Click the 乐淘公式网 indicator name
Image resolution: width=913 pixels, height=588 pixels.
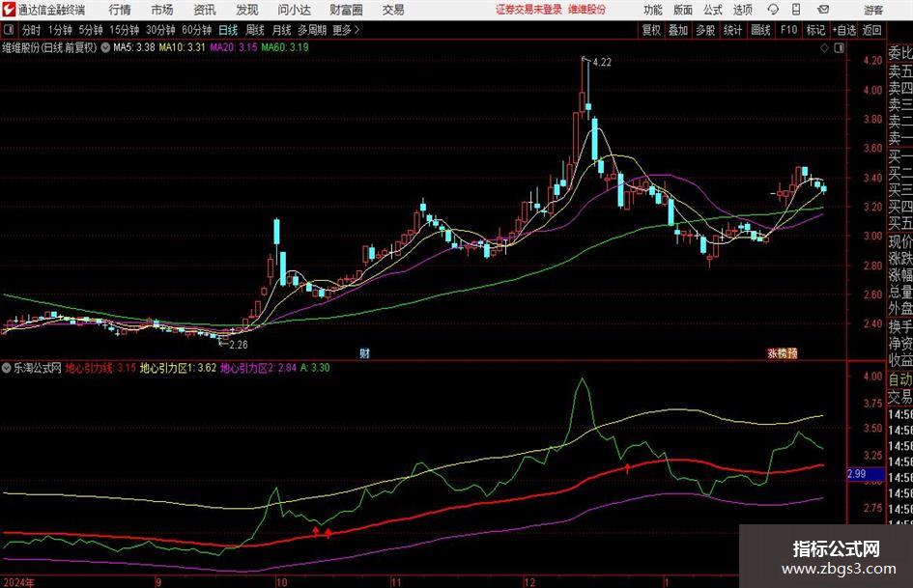[38, 368]
